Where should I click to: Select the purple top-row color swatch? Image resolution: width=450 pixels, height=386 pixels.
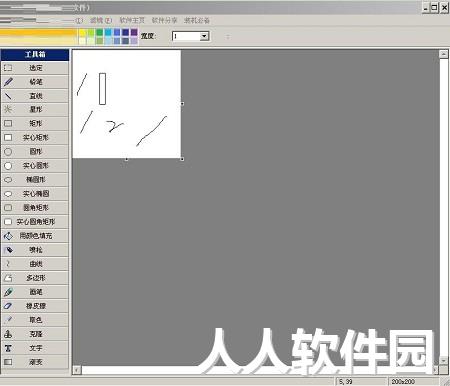click(x=134, y=32)
